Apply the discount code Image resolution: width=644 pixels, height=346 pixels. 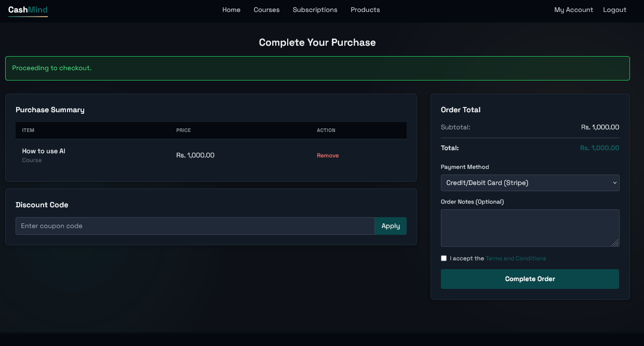[391, 226]
